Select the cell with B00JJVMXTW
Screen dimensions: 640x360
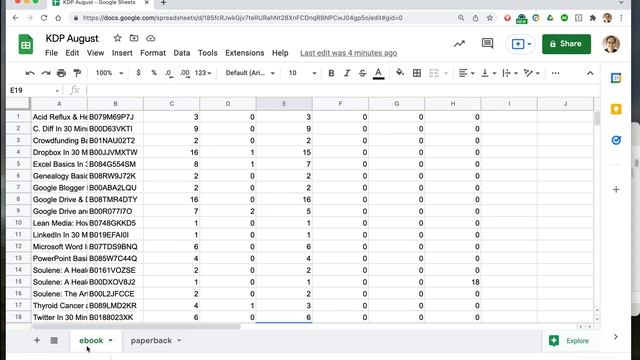(x=115, y=152)
